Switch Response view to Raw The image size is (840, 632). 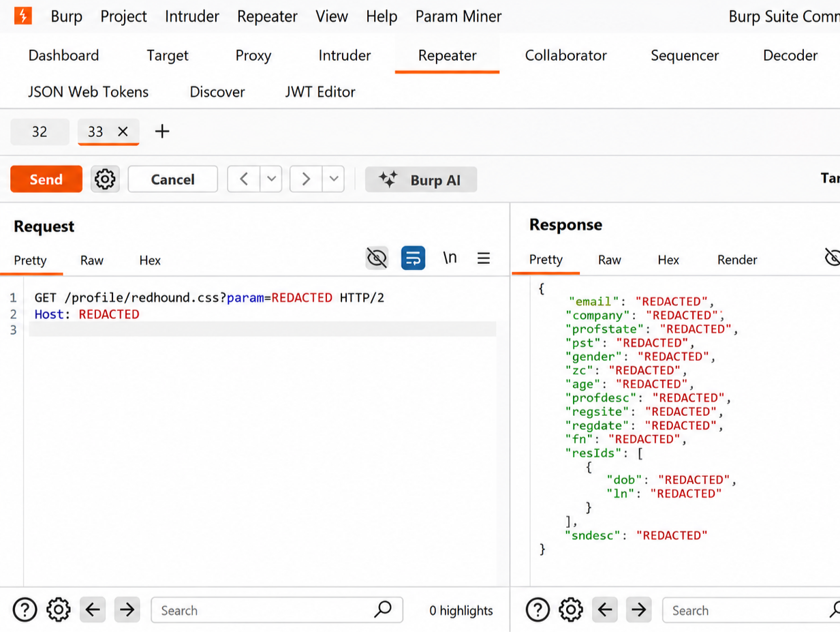pos(610,259)
